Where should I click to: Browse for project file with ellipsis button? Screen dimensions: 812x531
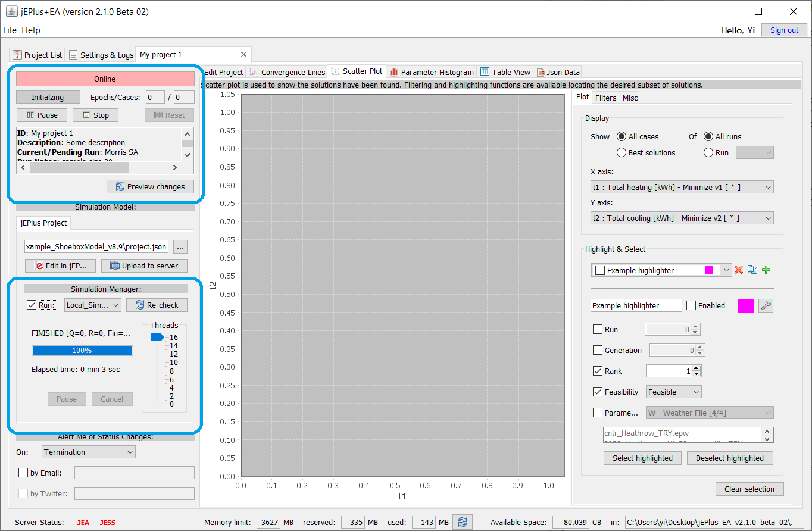[x=182, y=246]
